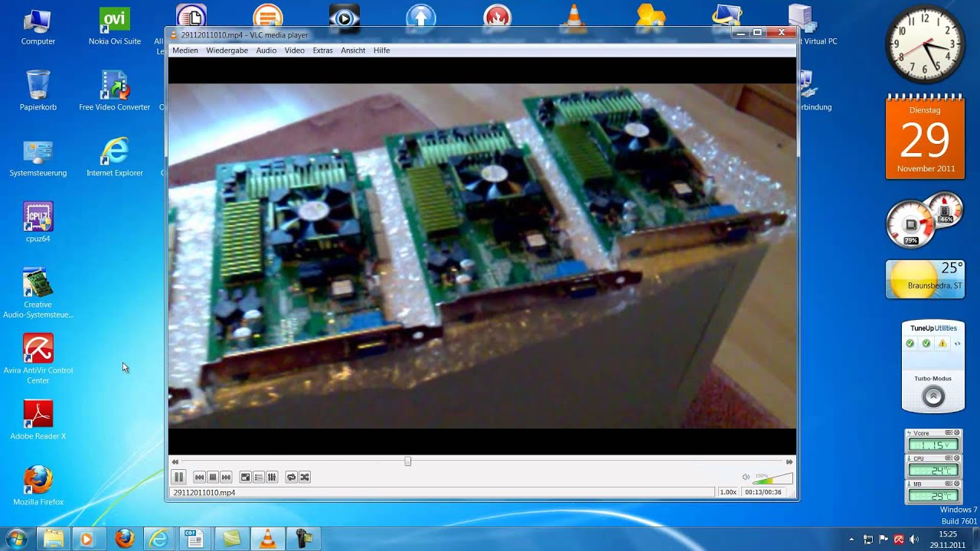Screen dimensions: 980x551
Task: Toggle VLC fullscreen mode button
Action: (x=245, y=477)
